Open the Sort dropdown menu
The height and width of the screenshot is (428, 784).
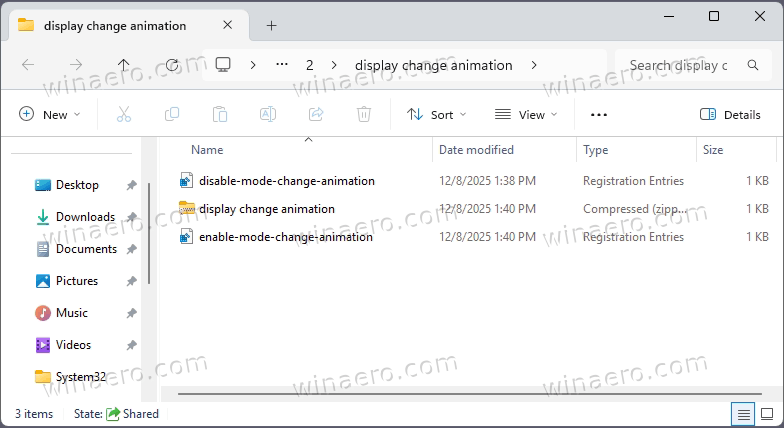[x=436, y=114]
